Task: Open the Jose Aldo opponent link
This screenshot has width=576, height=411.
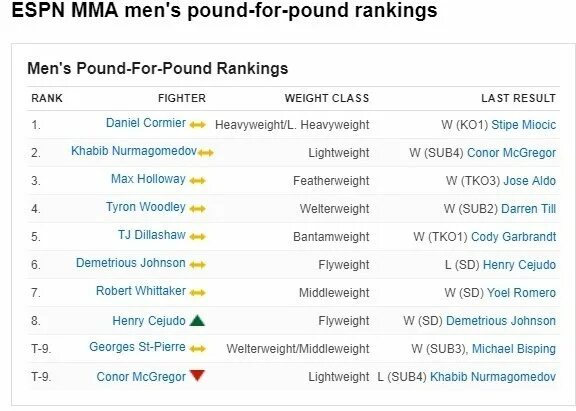Action: pyautogui.click(x=529, y=181)
